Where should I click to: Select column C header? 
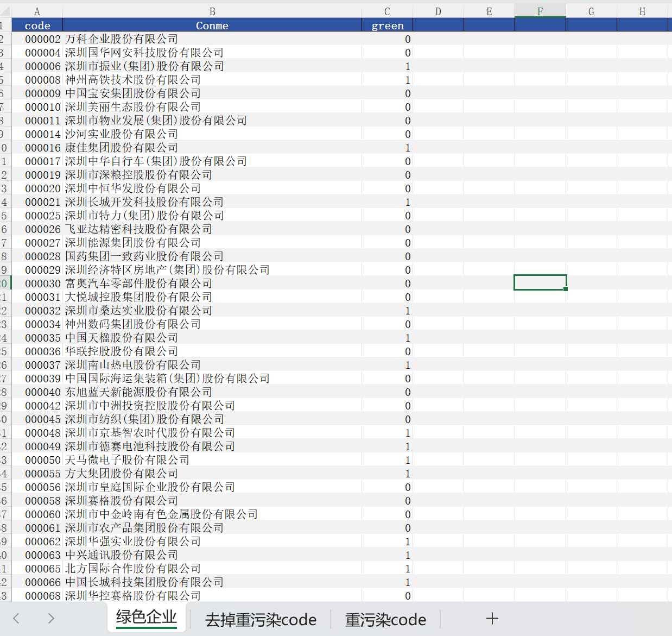(x=387, y=11)
